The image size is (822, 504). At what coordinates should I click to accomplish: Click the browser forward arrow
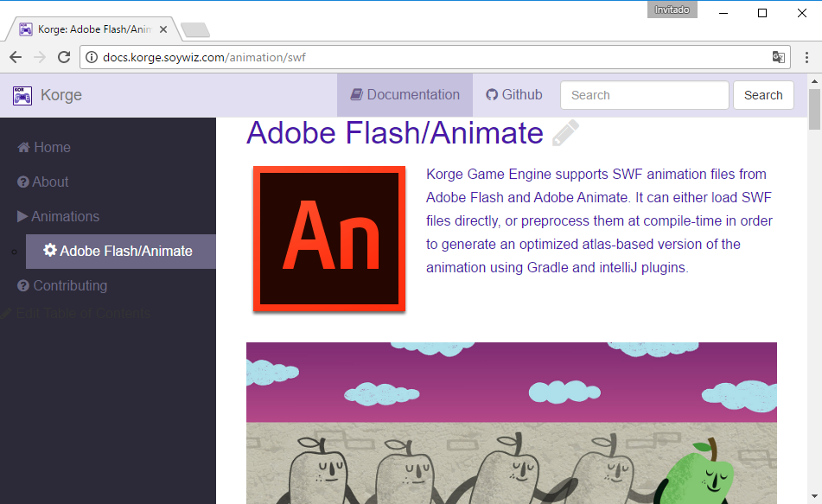[40, 57]
